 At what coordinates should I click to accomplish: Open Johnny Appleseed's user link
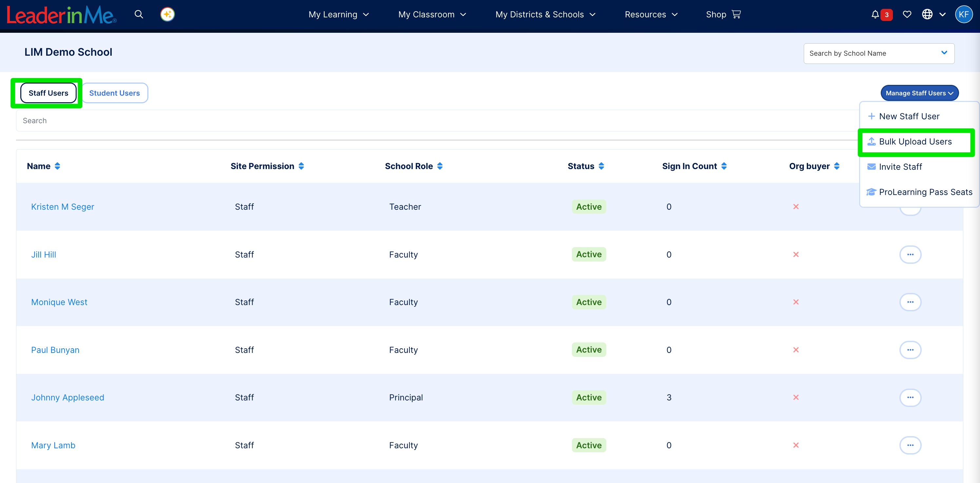pyautogui.click(x=67, y=397)
